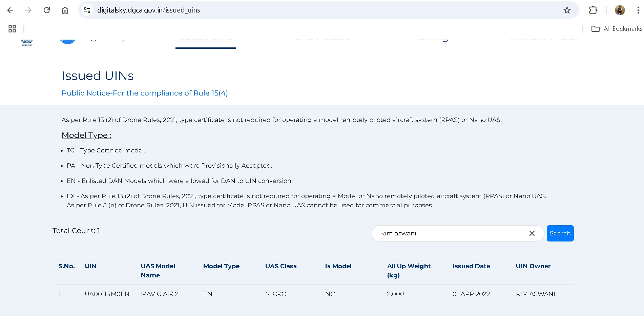This screenshot has width=644, height=316.
Task: Click the search field containing 'kim aswani'
Action: click(x=451, y=233)
